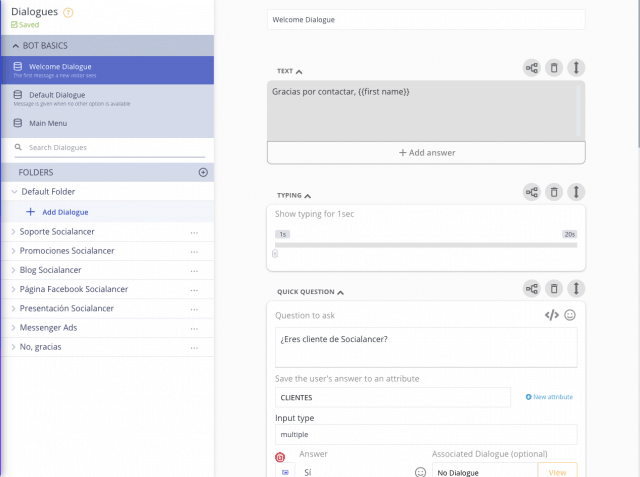
Task: Open the CLIENTES attribute dropdown
Action: (x=393, y=397)
